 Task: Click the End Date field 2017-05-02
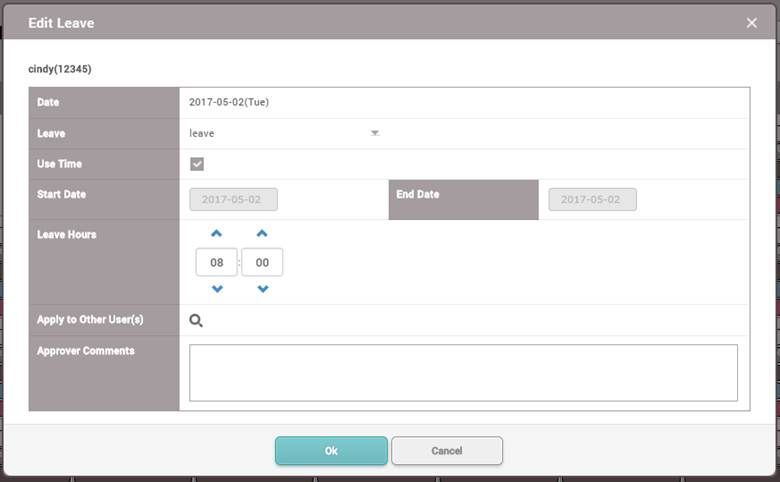pyautogui.click(x=592, y=199)
